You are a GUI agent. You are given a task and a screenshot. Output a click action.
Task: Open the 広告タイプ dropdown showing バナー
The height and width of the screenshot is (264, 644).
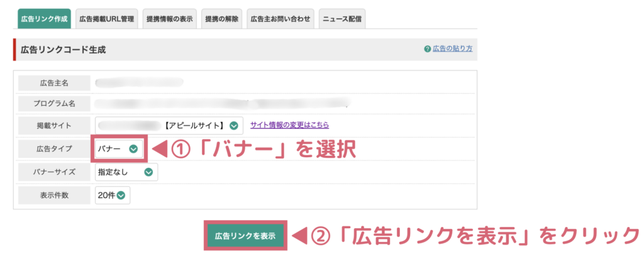tap(118, 149)
